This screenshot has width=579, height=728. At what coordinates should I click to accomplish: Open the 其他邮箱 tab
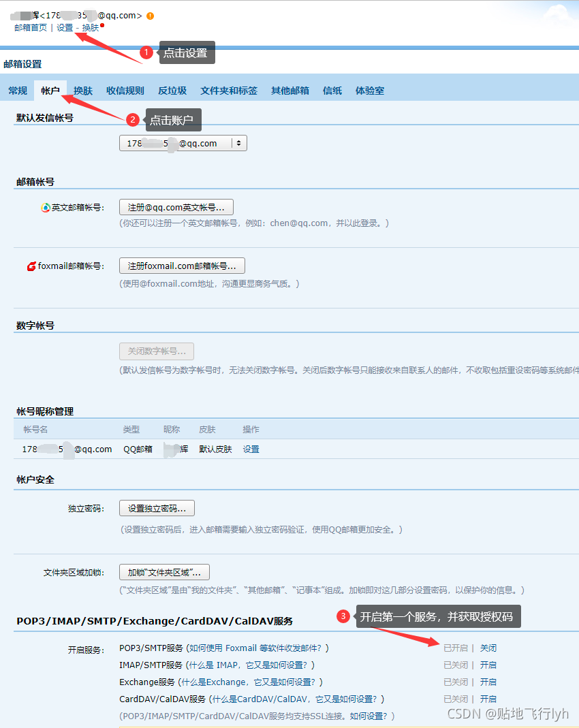290,91
